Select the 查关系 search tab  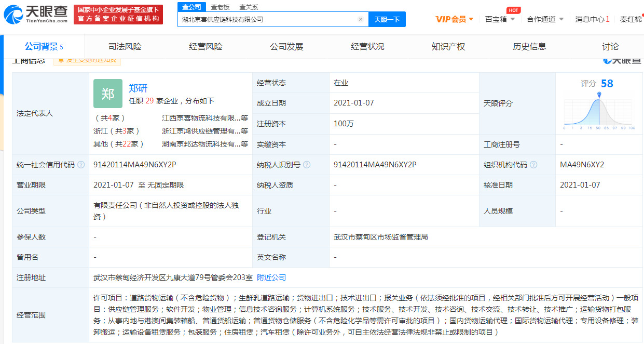pos(249,7)
